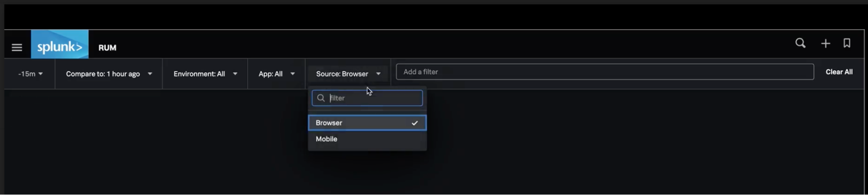Click the plus create icon

[825, 43]
